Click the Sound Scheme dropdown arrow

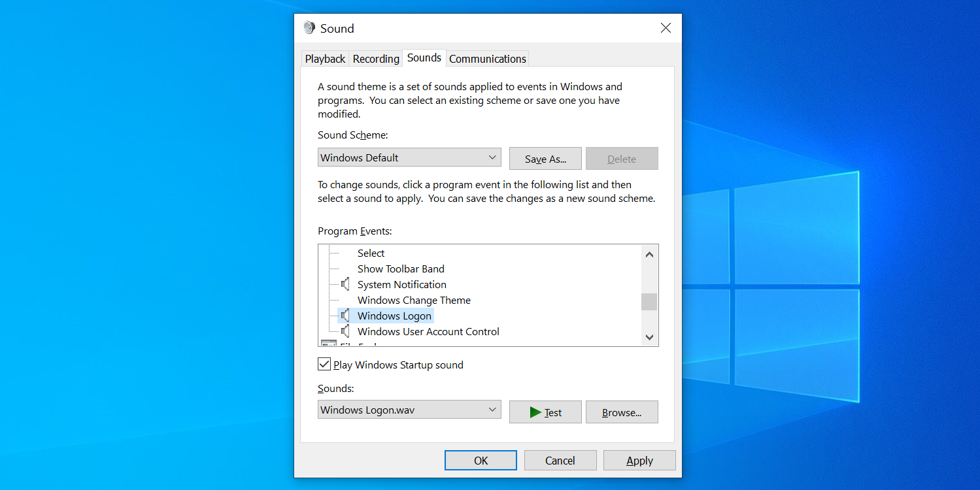coord(492,157)
